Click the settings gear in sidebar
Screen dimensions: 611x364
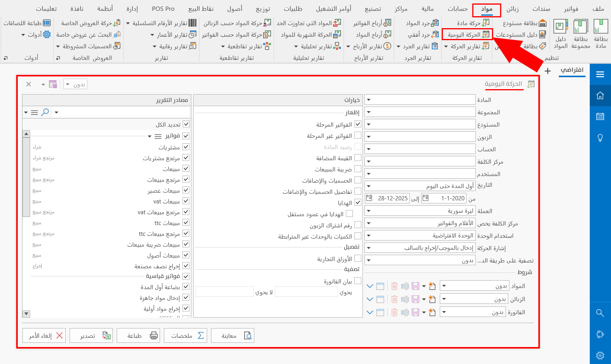(x=600, y=356)
